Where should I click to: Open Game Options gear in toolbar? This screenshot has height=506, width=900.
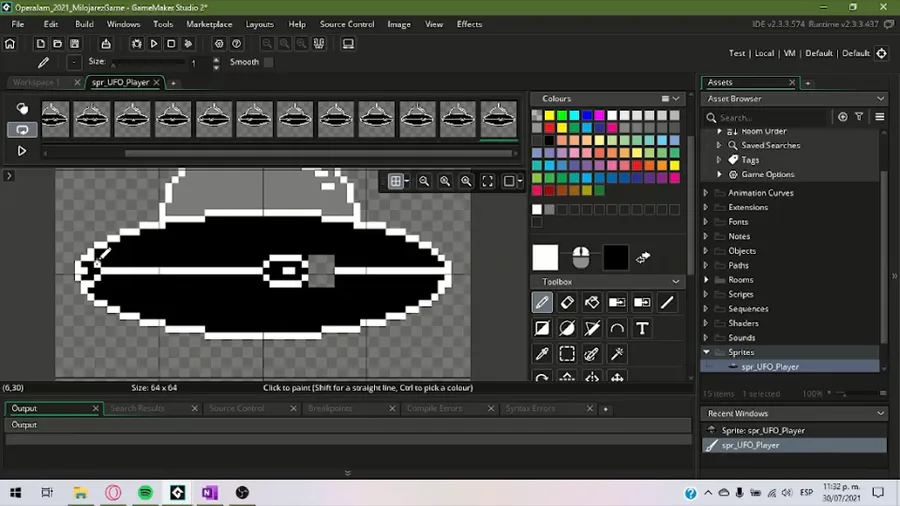click(219, 44)
